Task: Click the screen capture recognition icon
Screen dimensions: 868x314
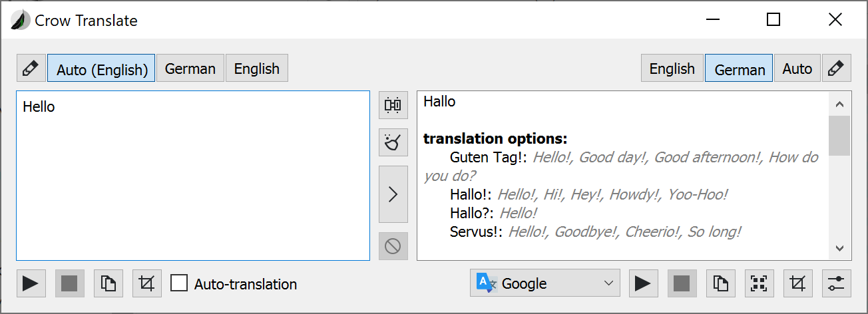Action: (758, 283)
